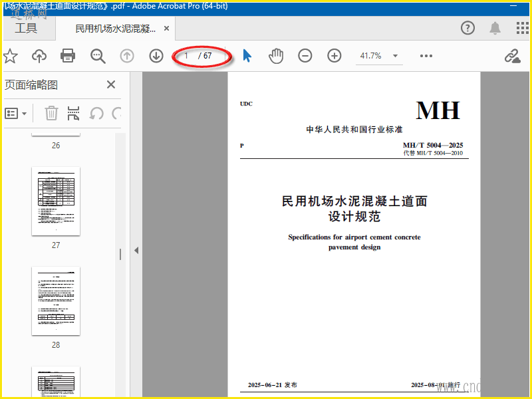
Task: Click the 页面缩略图 panel title
Action: pyautogui.click(x=31, y=85)
